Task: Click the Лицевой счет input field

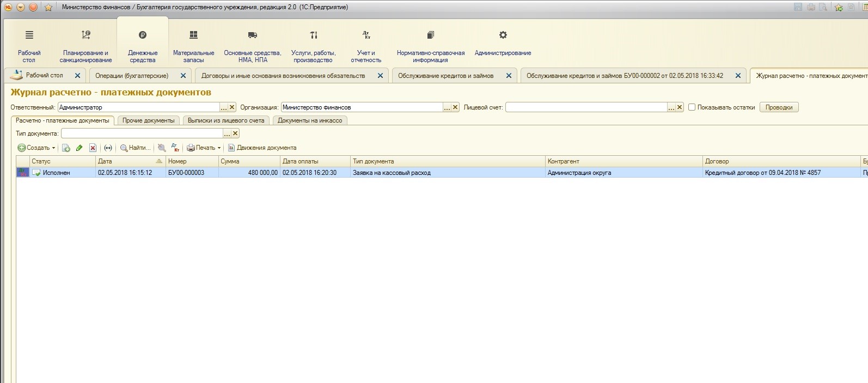Action: 586,107
